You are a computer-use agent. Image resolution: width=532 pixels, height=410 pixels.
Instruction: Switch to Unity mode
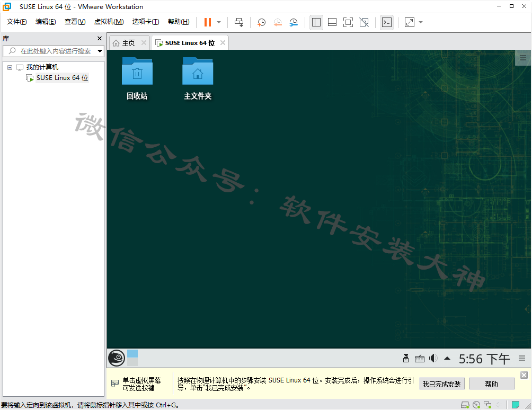tap(364, 22)
